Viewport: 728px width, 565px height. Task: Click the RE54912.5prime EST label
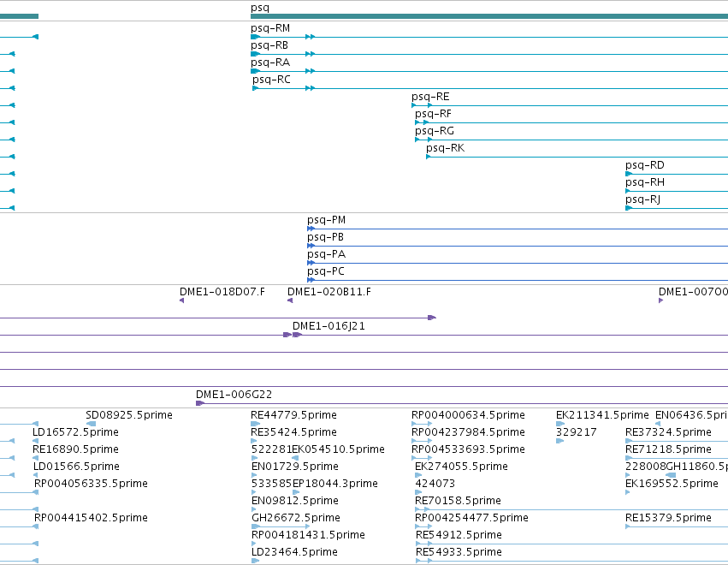[x=459, y=535]
